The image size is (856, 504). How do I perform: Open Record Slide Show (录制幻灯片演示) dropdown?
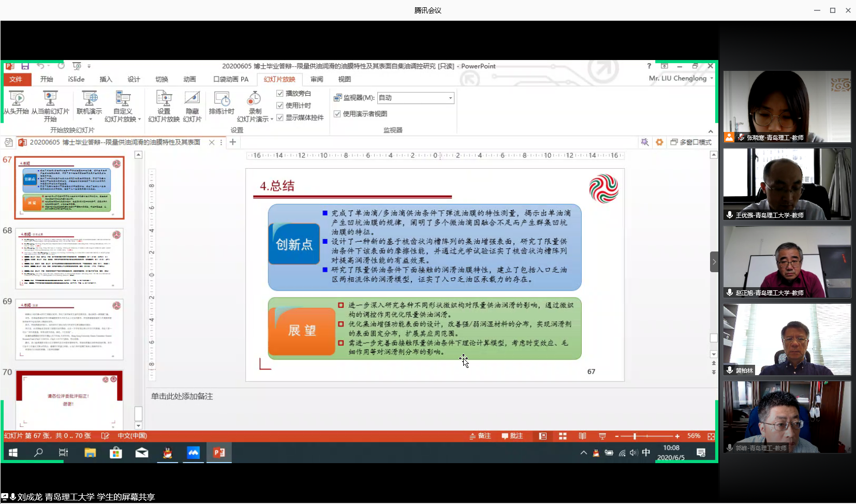pyautogui.click(x=255, y=107)
